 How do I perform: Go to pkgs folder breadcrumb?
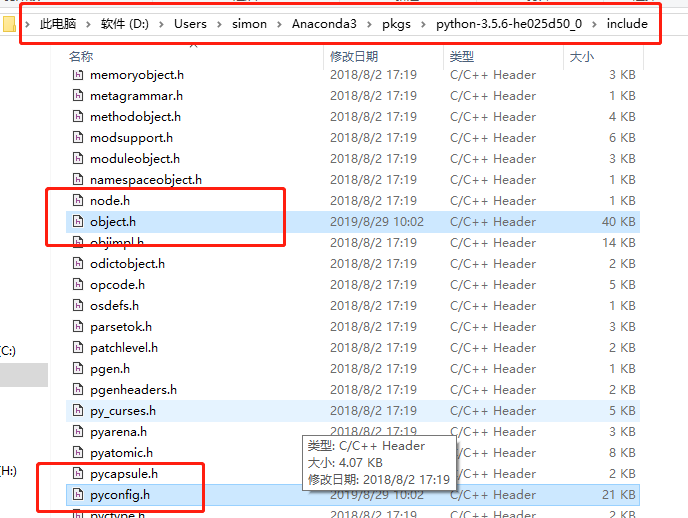coord(396,24)
